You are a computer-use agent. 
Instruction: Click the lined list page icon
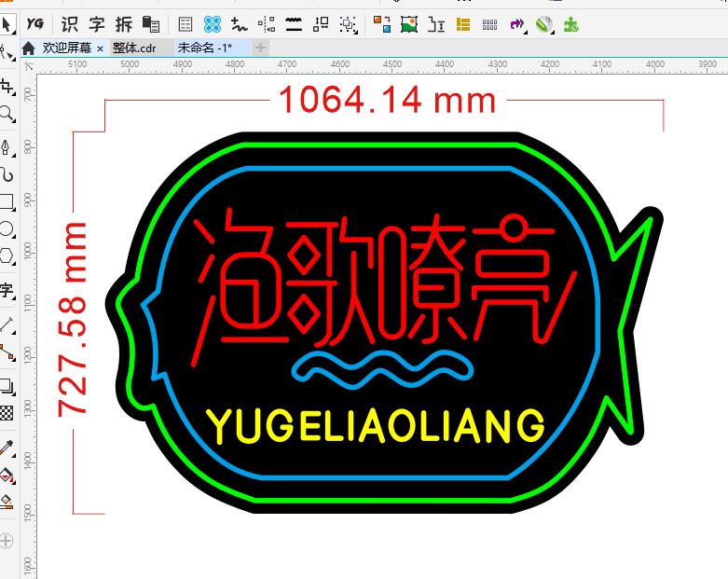[185, 24]
